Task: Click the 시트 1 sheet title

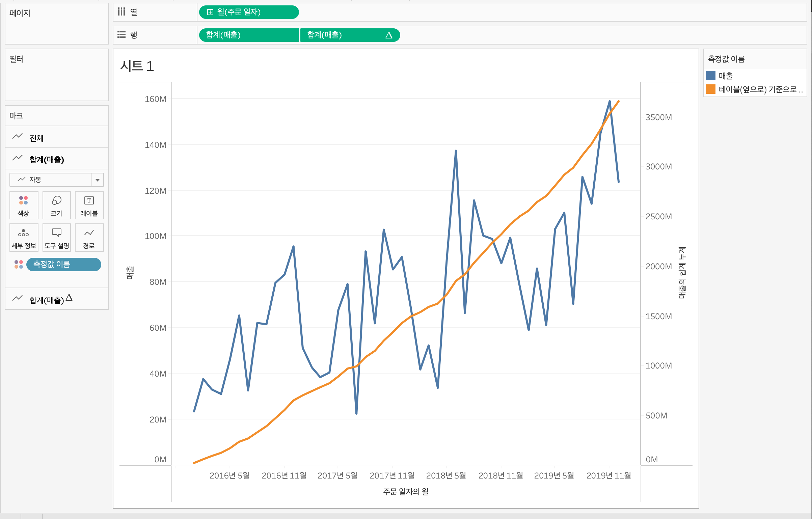Action: coord(137,66)
